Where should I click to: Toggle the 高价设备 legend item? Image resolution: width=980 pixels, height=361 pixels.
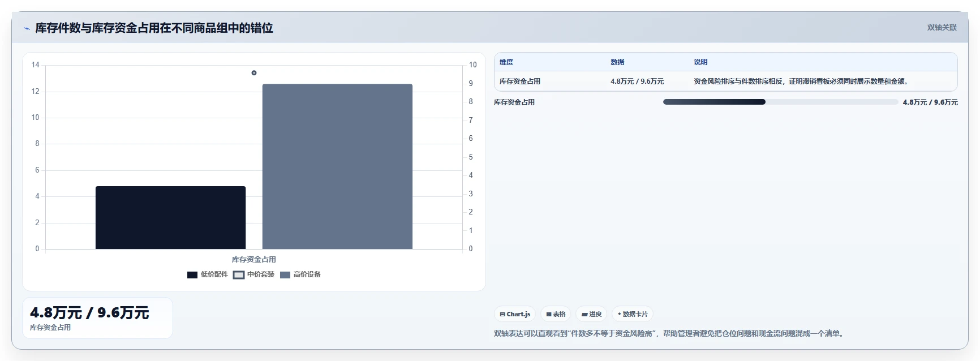300,274
